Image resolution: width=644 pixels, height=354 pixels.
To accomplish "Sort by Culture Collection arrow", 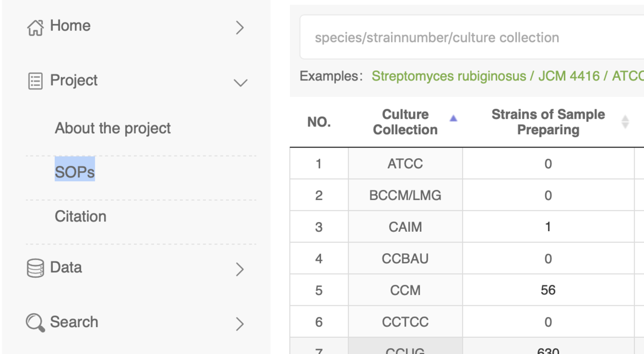I will click(453, 119).
